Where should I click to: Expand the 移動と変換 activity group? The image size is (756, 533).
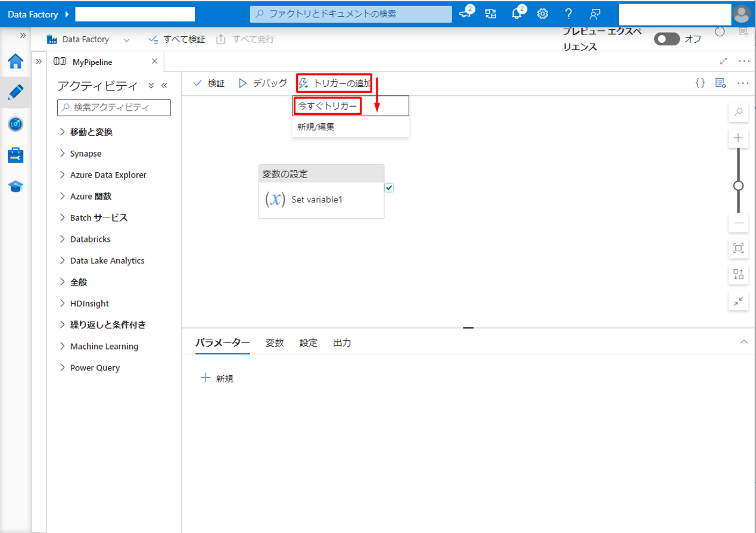point(91,132)
